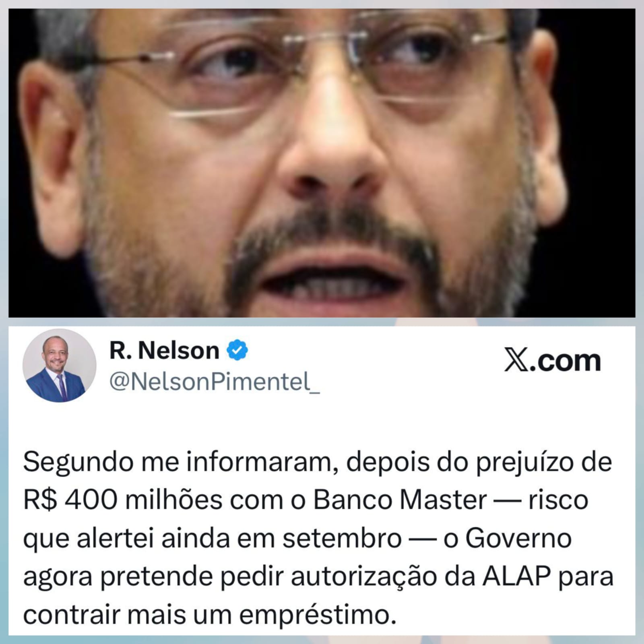The width and height of the screenshot is (644, 644).
Task: Click the word "setembro" in the tweet
Action: [342, 539]
